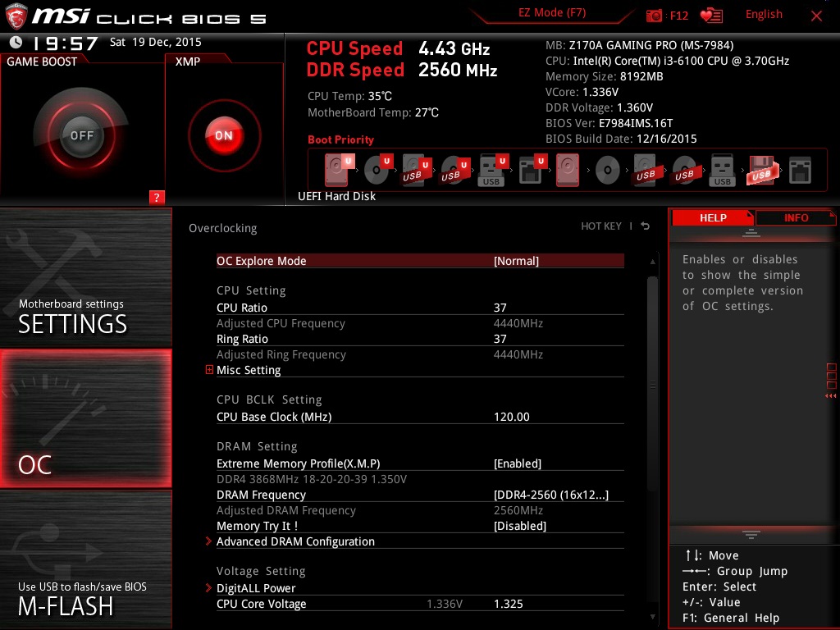Select the legacy USB key boot icon
Image resolution: width=840 pixels, height=630 pixels.
[x=722, y=171]
